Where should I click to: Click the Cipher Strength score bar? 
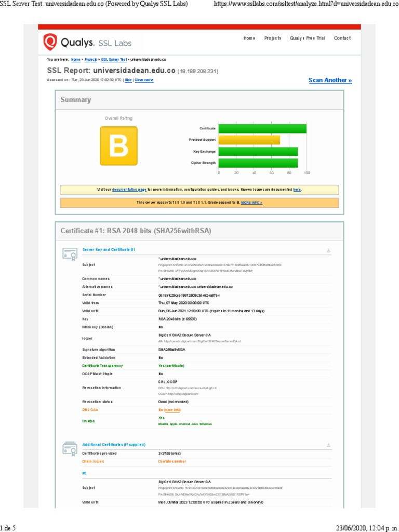pos(258,163)
